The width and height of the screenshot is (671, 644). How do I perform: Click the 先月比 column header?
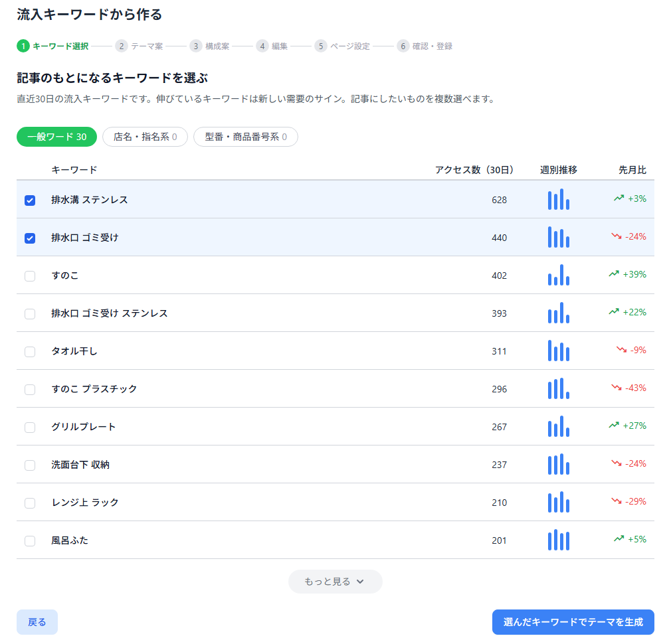[632, 170]
